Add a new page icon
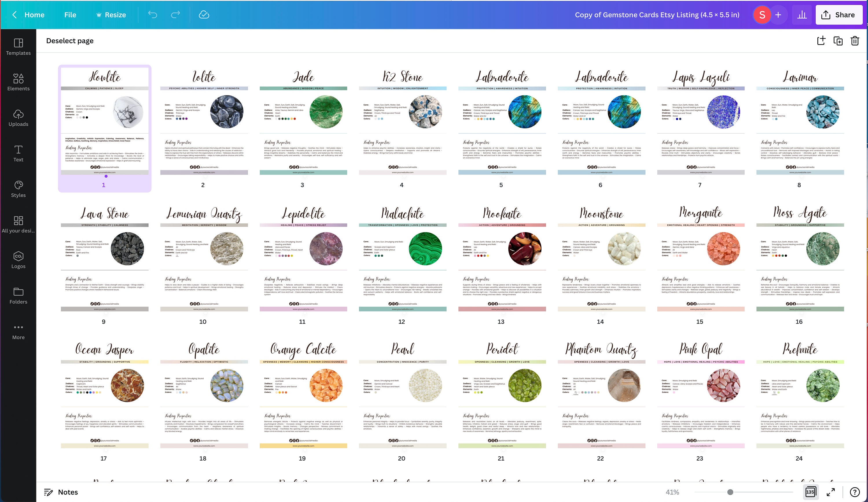The image size is (868, 502). coord(821,41)
